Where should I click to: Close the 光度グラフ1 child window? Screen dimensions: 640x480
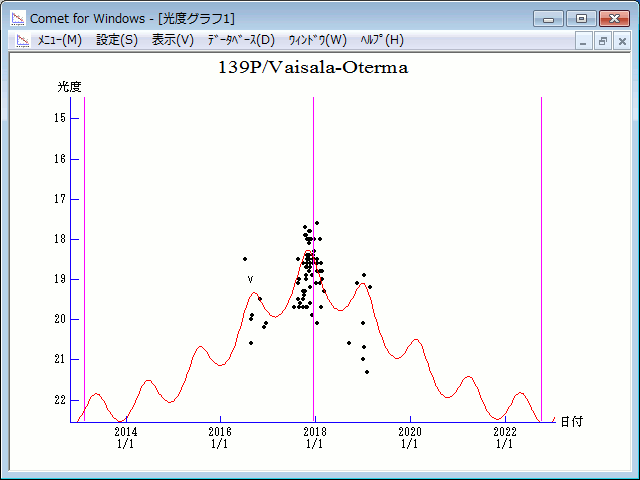point(622,41)
